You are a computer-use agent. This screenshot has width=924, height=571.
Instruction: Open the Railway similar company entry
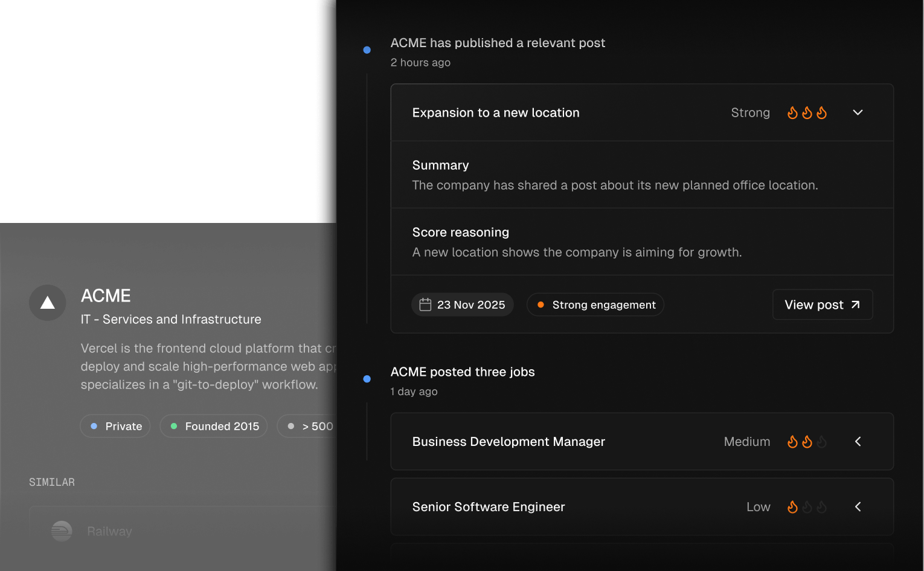pyautogui.click(x=175, y=531)
